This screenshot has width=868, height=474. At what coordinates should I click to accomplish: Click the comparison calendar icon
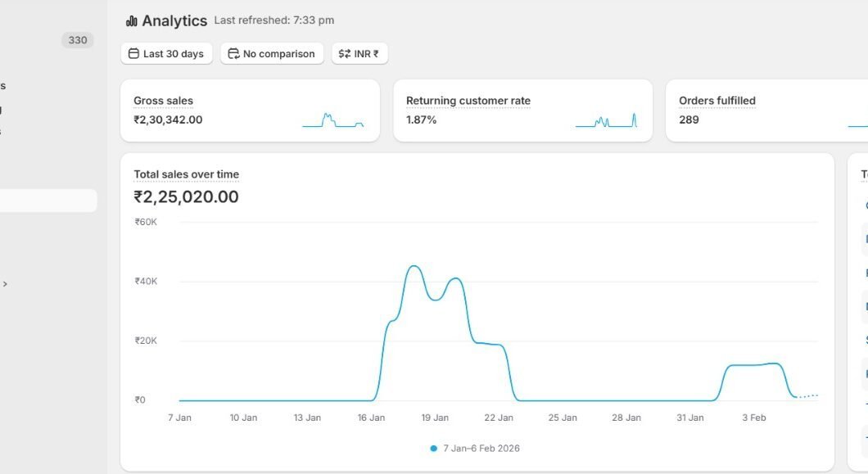pyautogui.click(x=233, y=53)
